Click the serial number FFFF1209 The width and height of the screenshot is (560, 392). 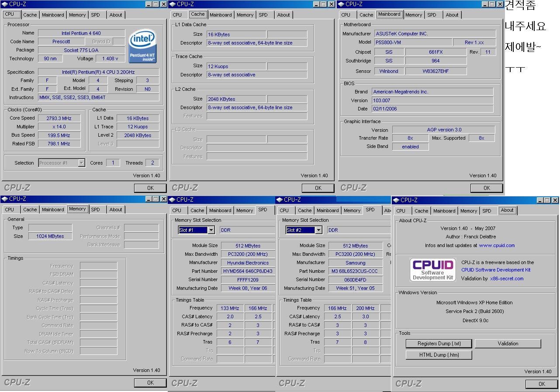[248, 280]
